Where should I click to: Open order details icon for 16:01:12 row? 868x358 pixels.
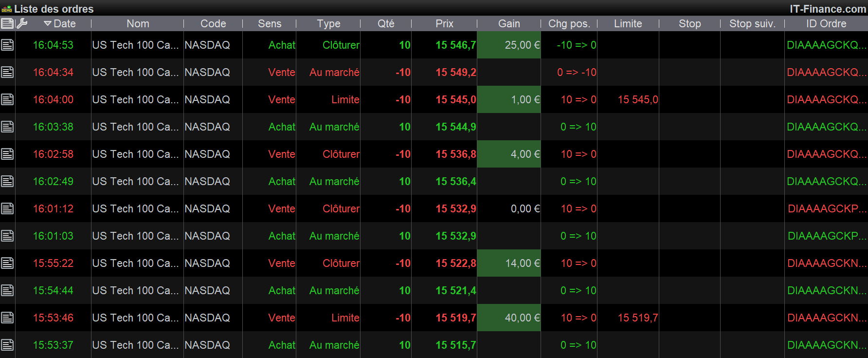(7, 209)
